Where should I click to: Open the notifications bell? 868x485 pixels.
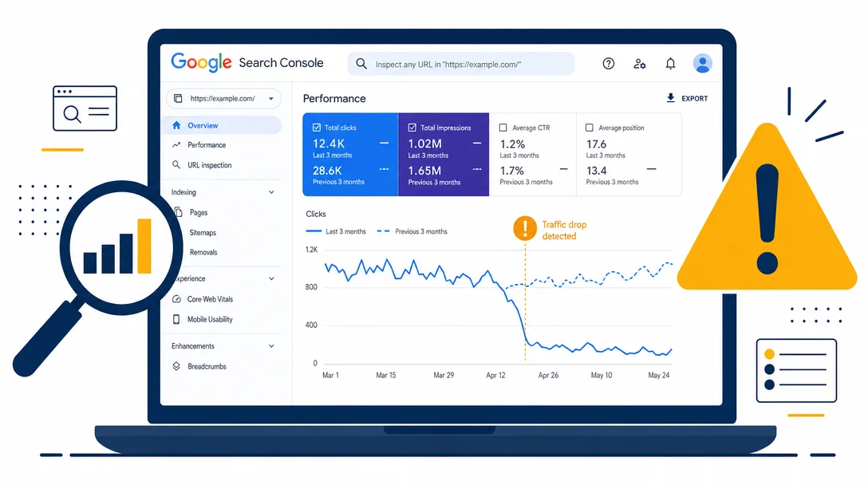tap(670, 64)
